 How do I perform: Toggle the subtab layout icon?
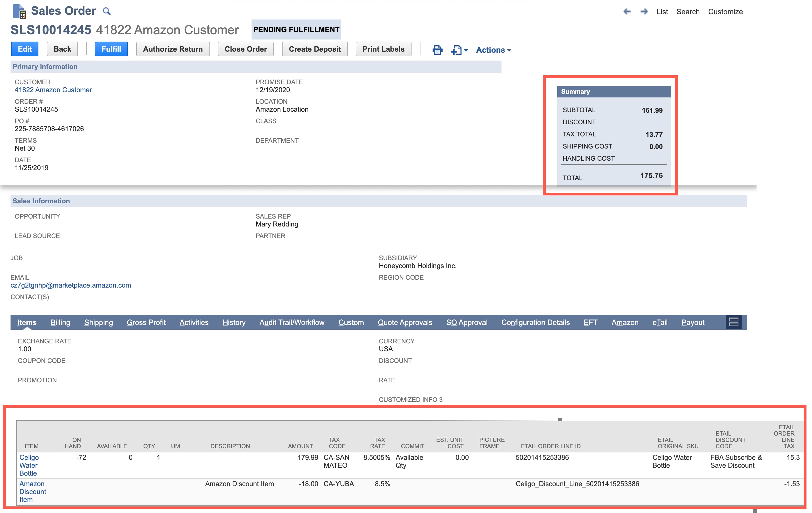733,322
